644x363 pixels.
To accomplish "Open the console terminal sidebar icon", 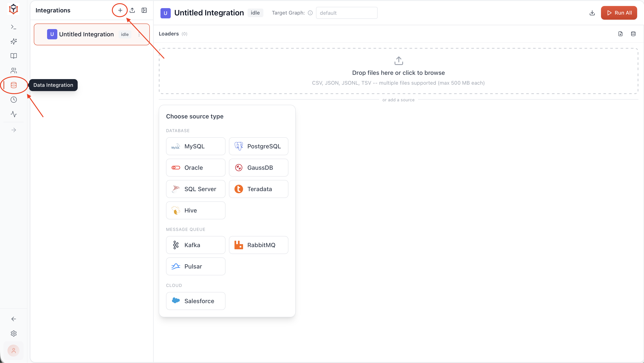I will point(14,27).
